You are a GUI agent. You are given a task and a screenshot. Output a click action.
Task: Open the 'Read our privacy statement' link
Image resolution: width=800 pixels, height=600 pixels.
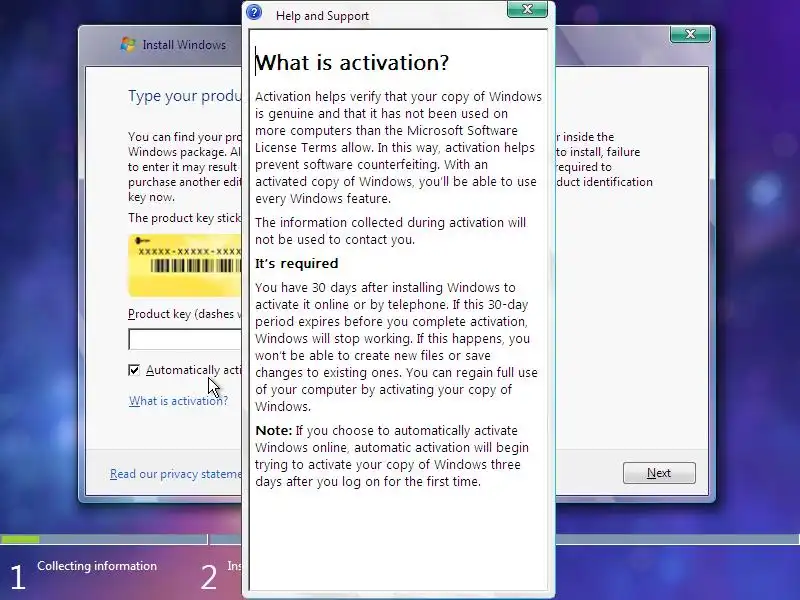[176, 474]
